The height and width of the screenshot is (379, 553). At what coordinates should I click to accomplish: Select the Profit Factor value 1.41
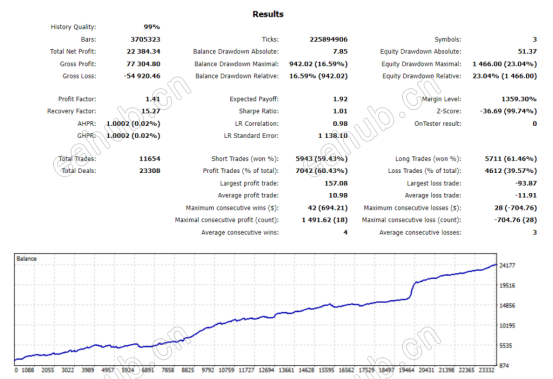153,99
